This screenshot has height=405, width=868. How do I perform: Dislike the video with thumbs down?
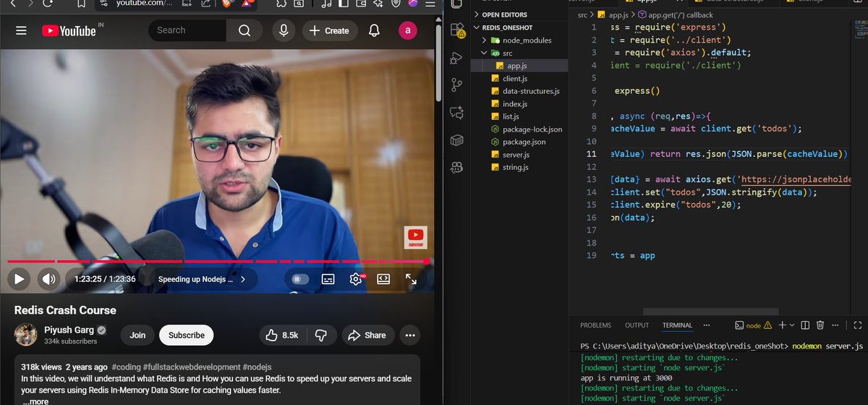tap(321, 336)
